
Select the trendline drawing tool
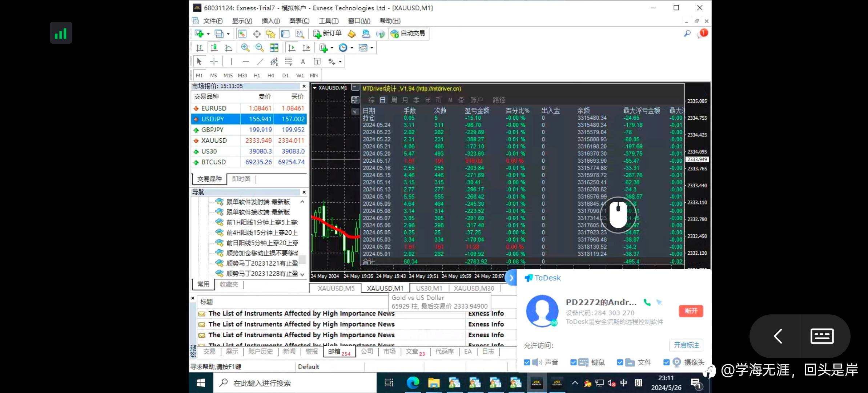coord(260,62)
